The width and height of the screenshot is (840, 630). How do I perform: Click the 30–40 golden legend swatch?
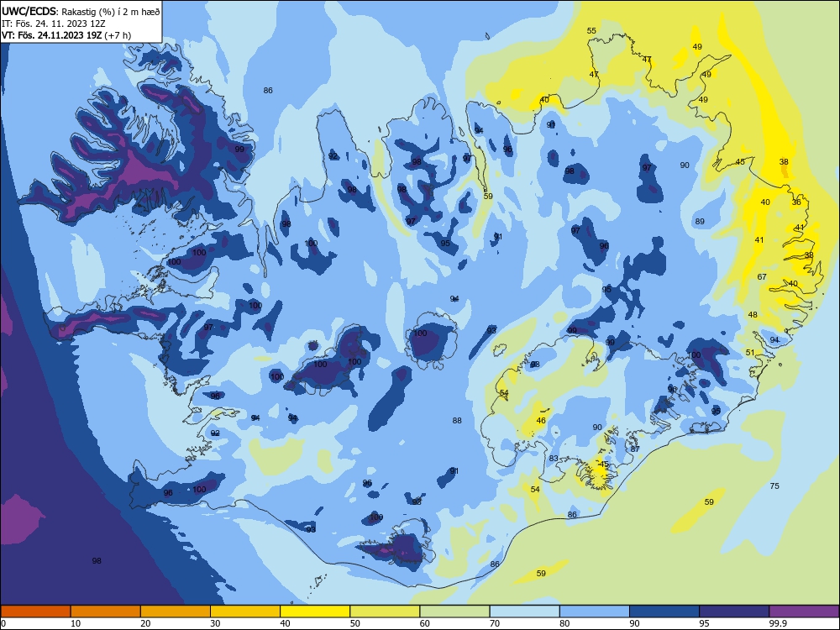(x=245, y=612)
